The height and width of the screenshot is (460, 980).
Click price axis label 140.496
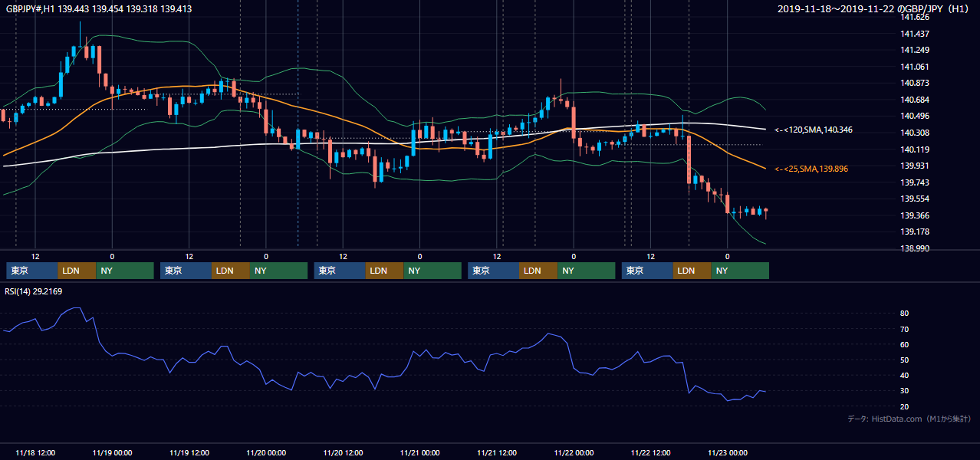click(x=915, y=117)
